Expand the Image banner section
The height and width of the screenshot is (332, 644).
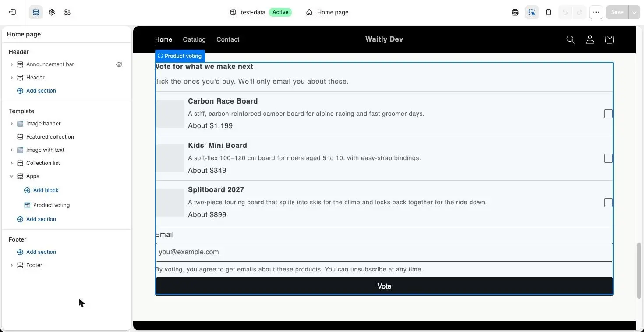pyautogui.click(x=11, y=124)
